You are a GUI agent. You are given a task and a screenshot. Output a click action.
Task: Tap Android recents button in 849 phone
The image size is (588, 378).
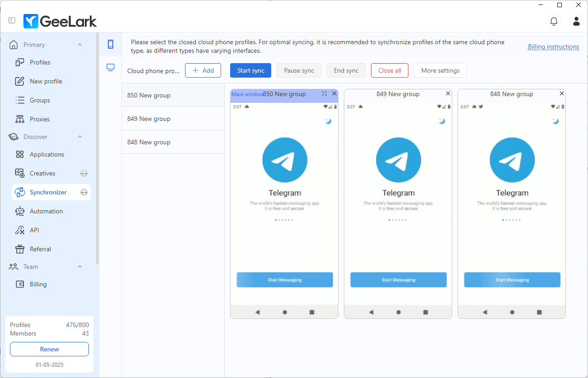click(x=426, y=312)
